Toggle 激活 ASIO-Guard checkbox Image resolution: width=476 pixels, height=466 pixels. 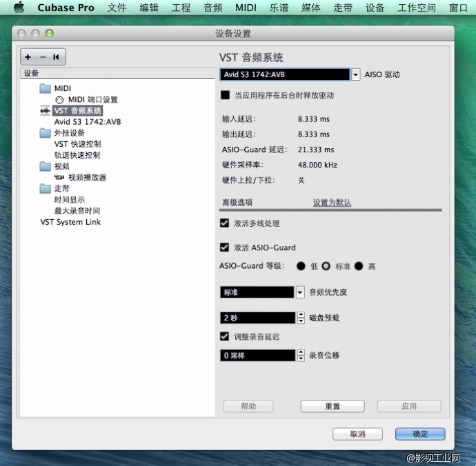click(225, 247)
